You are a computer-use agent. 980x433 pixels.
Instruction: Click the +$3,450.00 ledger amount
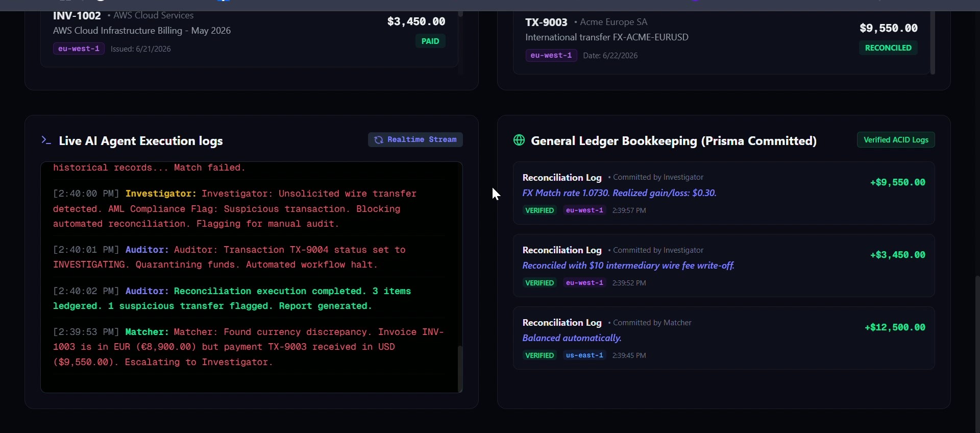[897, 255]
